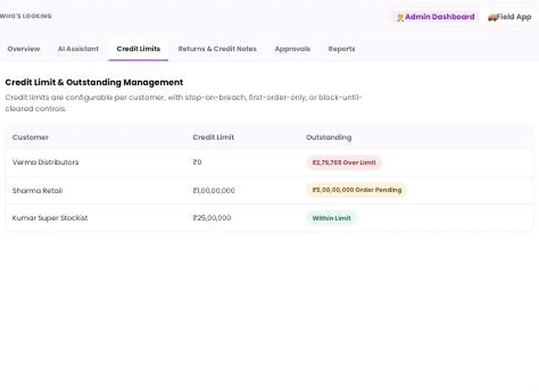This screenshot has width=539, height=392.
Task: Open the Overview tab
Action: click(24, 49)
